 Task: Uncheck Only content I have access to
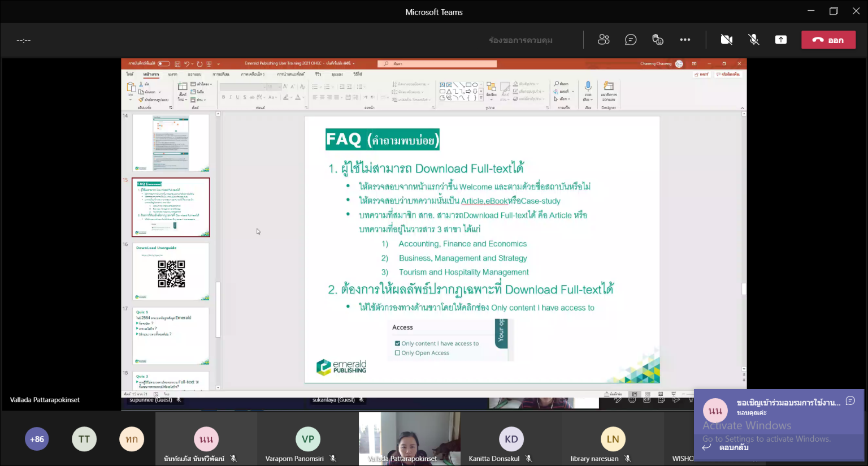(x=397, y=343)
